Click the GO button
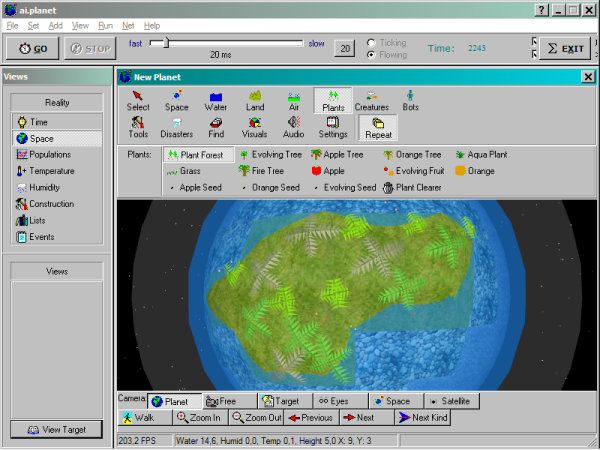The width and height of the screenshot is (600, 450). (31, 48)
